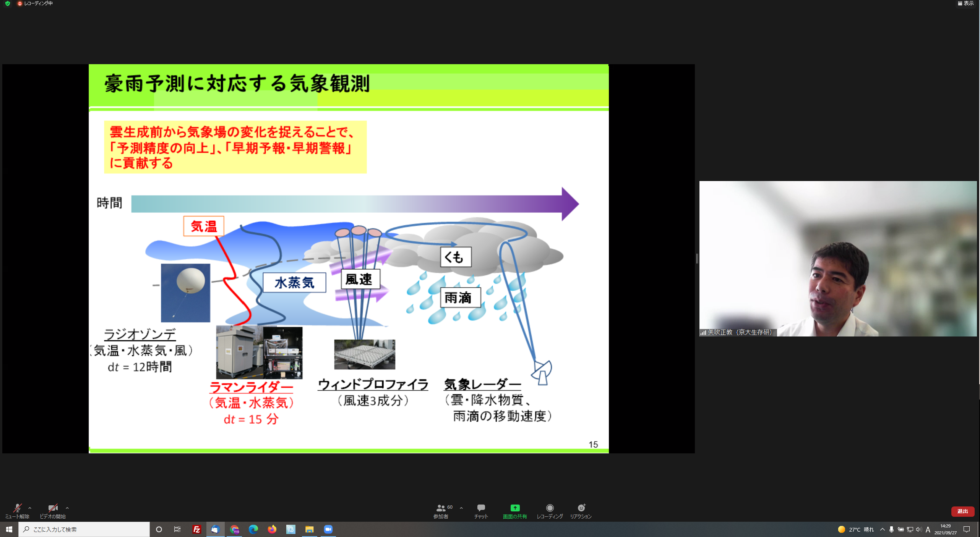Unmute the microphone (ミュート解除)
The width and height of the screenshot is (980, 537).
(x=17, y=511)
